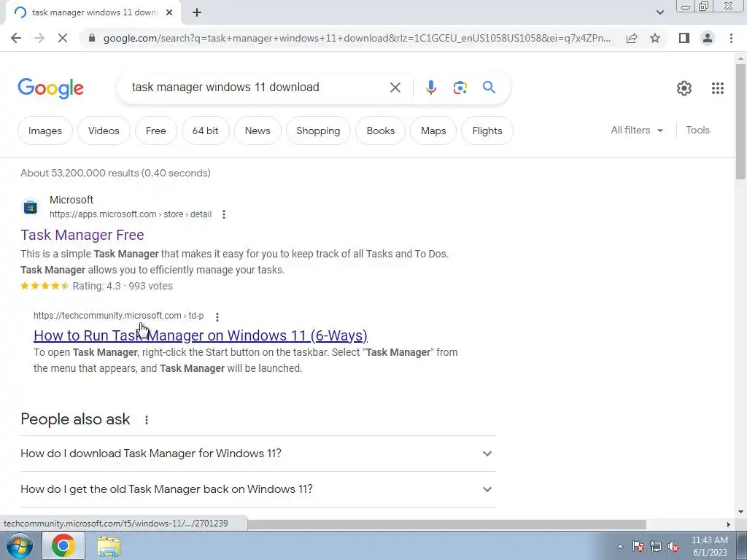Show hidden system tray icons

(x=620, y=547)
